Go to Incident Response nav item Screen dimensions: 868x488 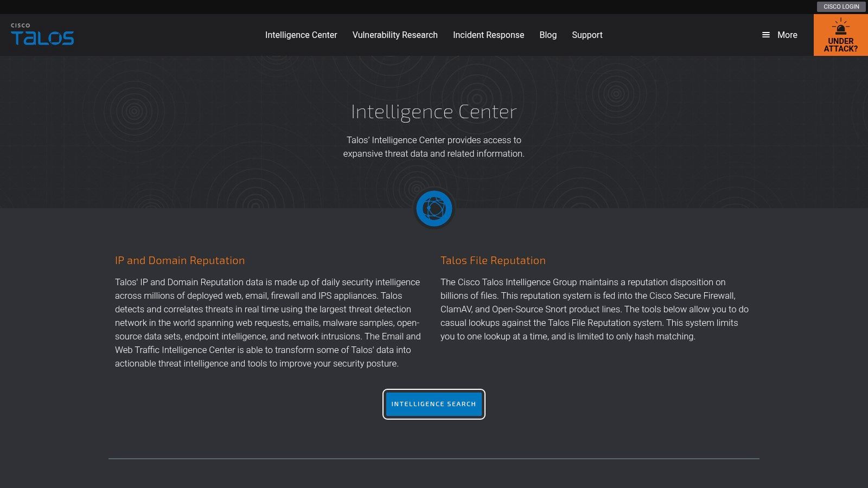click(x=489, y=35)
